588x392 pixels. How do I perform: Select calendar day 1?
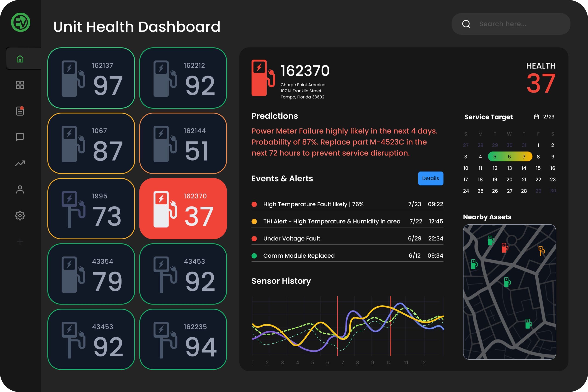point(538,145)
